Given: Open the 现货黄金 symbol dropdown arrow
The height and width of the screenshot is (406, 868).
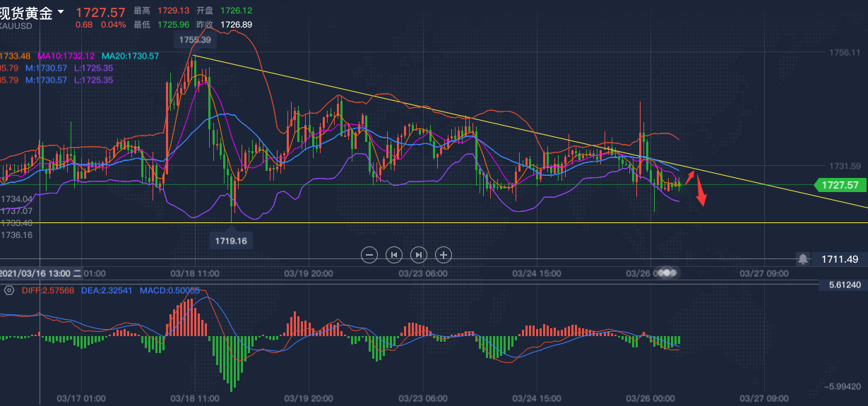Looking at the screenshot, I should [61, 12].
